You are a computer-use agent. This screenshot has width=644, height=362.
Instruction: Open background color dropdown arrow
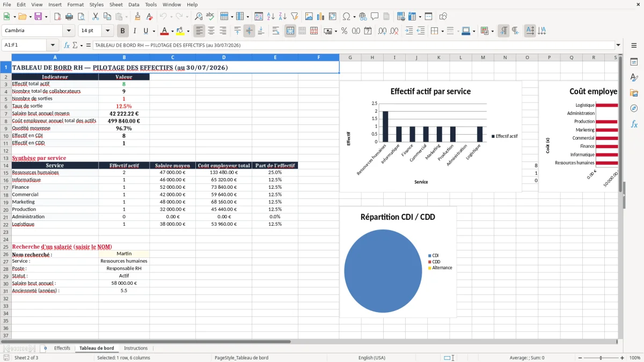[188, 31]
